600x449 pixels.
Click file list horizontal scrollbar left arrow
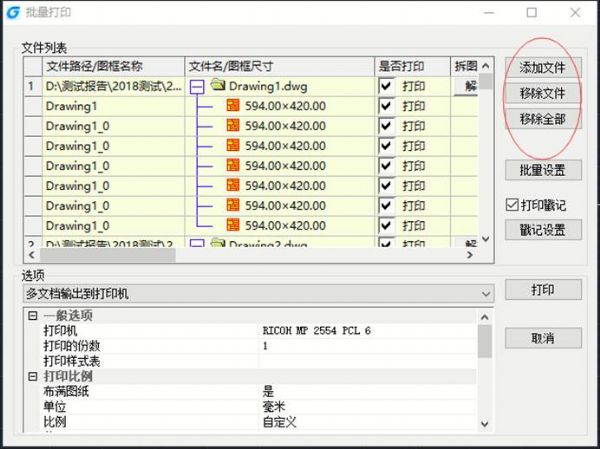[30, 256]
